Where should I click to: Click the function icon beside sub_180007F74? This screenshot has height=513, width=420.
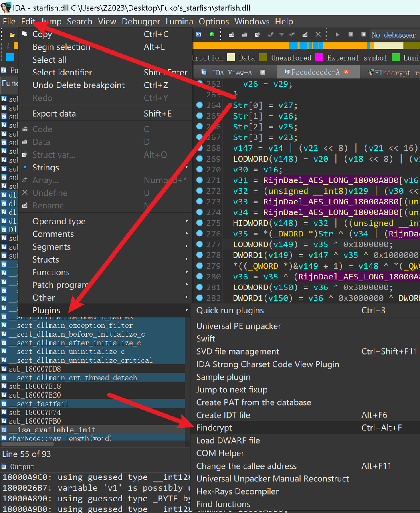point(4,412)
